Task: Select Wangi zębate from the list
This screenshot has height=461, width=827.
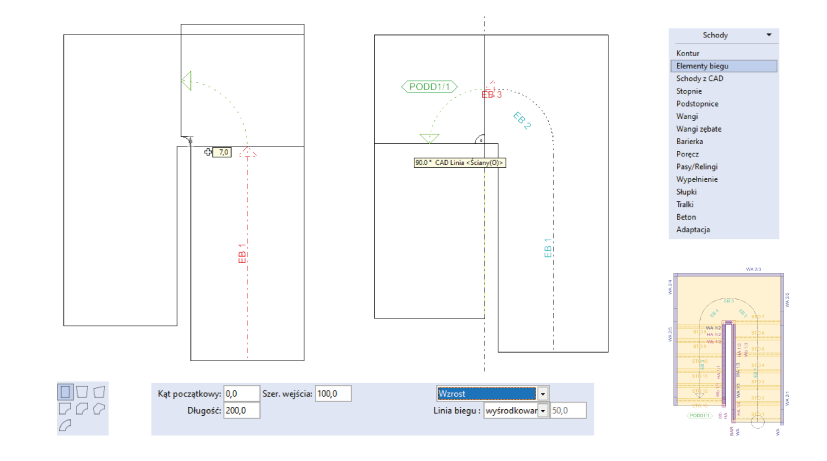Action: tap(699, 129)
